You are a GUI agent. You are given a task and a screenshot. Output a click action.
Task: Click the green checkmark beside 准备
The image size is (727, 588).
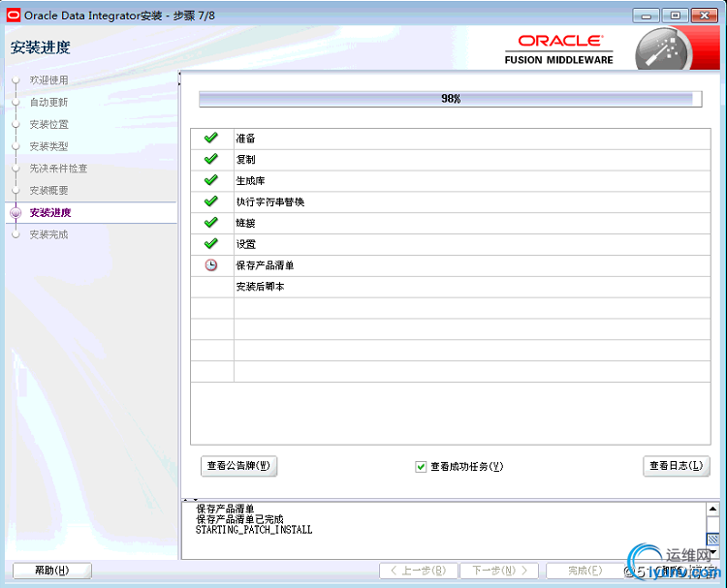click(x=211, y=138)
